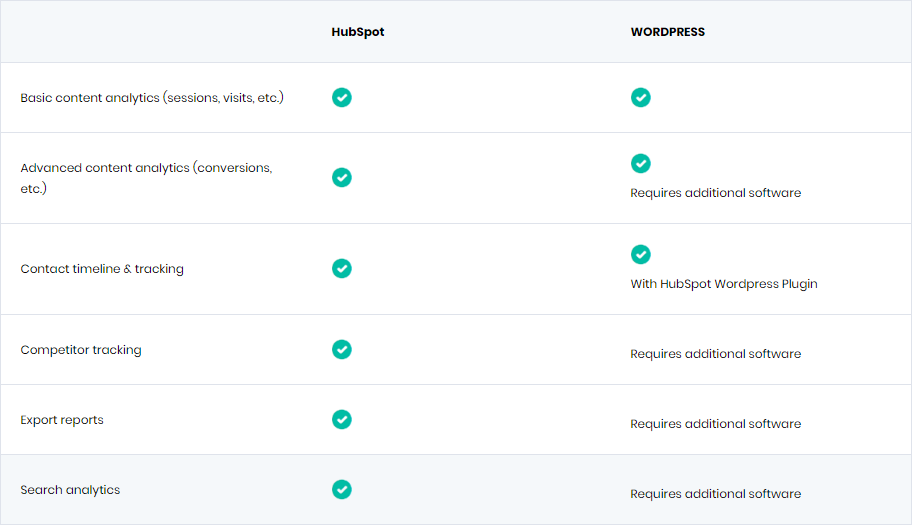Click HubSpot checkmark for Competitor tracking
912x525 pixels.
[341, 349]
